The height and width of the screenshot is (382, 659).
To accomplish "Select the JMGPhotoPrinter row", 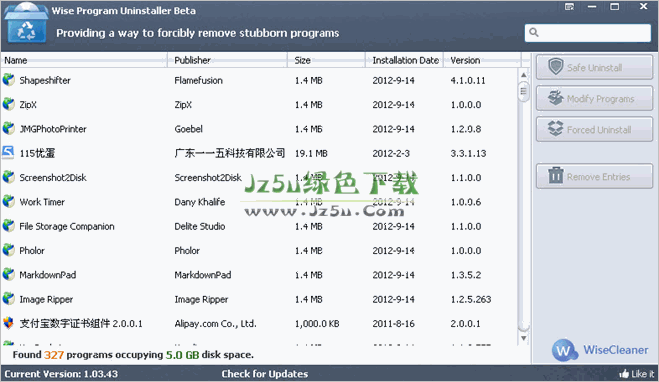I will point(259,129).
